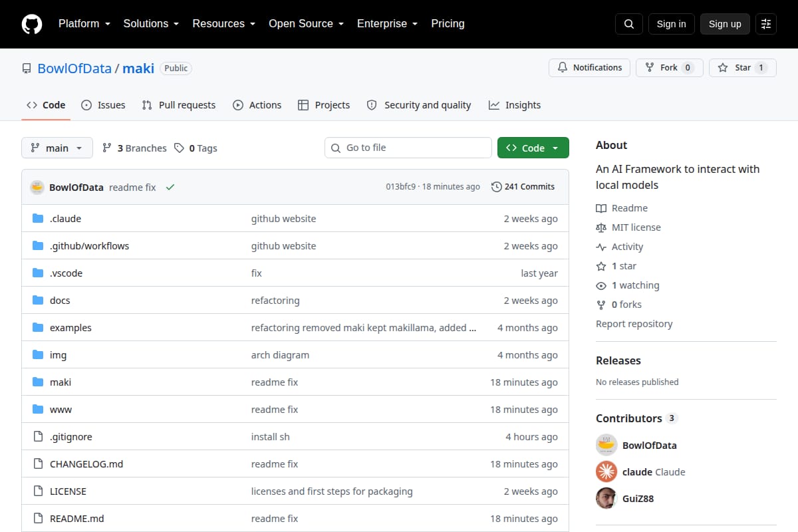Screen dimensions: 798x532
Task: Open the Security and quality tab
Action: tap(419, 105)
